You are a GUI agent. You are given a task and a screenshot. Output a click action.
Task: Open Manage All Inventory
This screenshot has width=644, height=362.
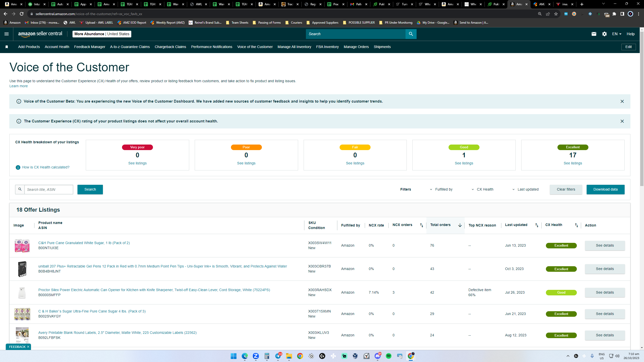pyautogui.click(x=294, y=47)
